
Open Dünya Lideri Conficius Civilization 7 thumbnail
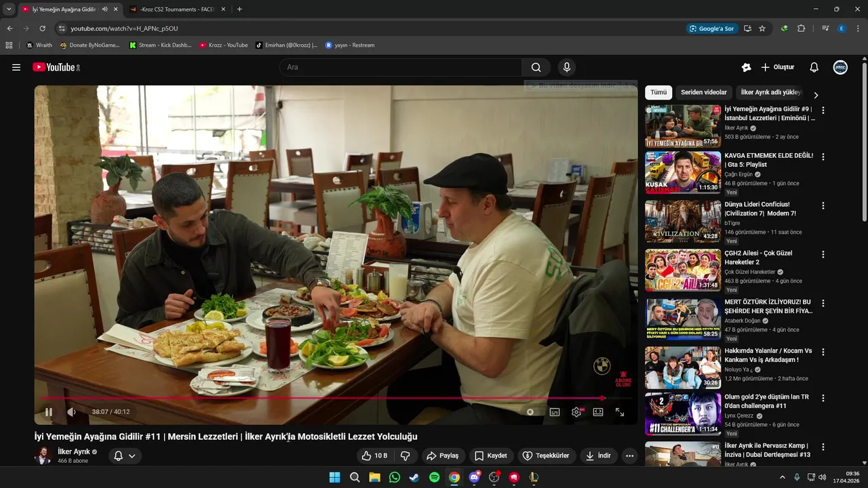(683, 222)
